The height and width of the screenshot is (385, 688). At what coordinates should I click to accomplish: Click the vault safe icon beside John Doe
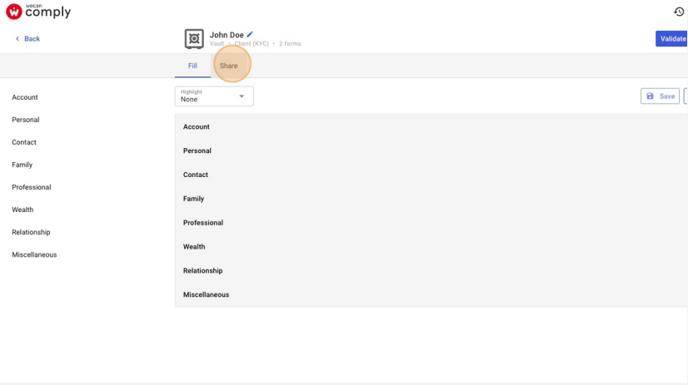[x=194, y=39]
